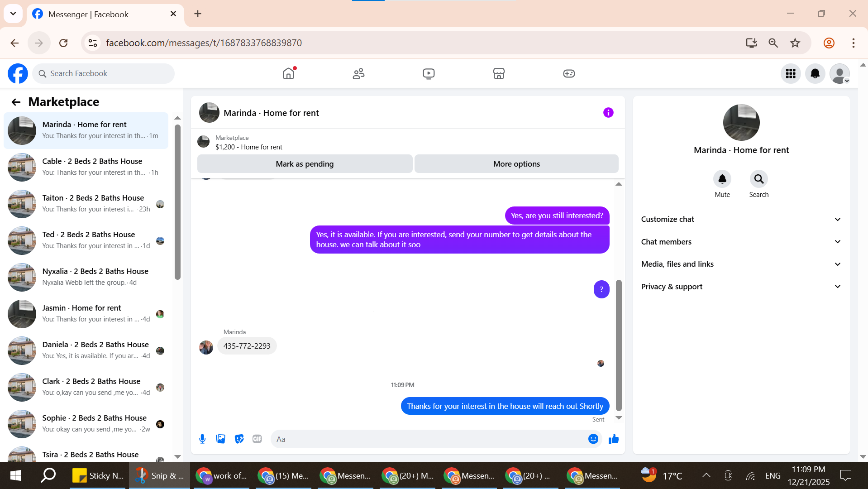
Task: Record a voice clip with microphone icon
Action: pyautogui.click(x=202, y=439)
